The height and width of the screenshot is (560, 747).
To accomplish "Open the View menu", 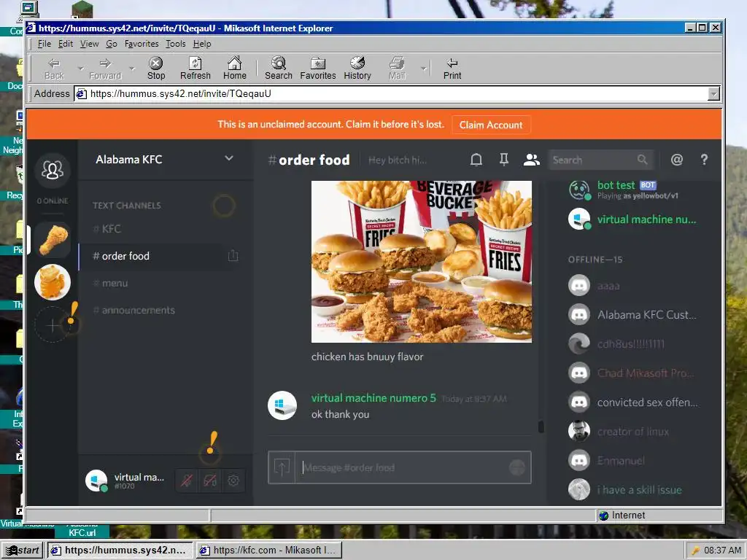I will (x=89, y=44).
